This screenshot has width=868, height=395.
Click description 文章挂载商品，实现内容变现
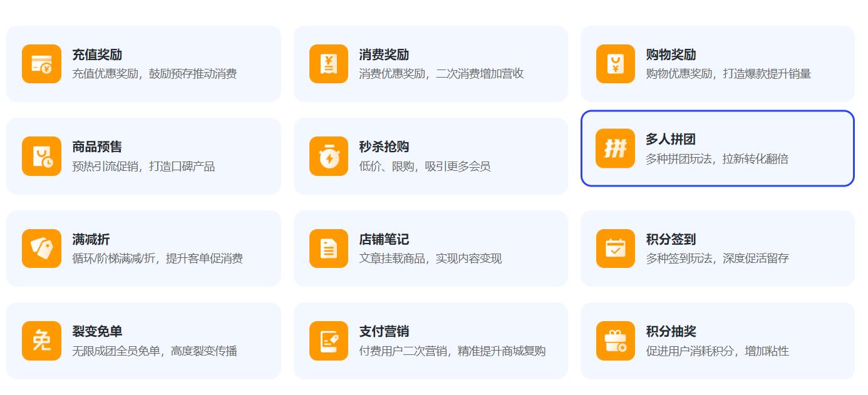430,259
